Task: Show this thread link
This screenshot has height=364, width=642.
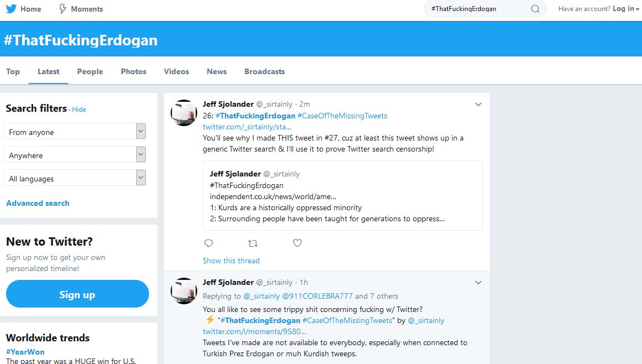Action: tap(231, 261)
